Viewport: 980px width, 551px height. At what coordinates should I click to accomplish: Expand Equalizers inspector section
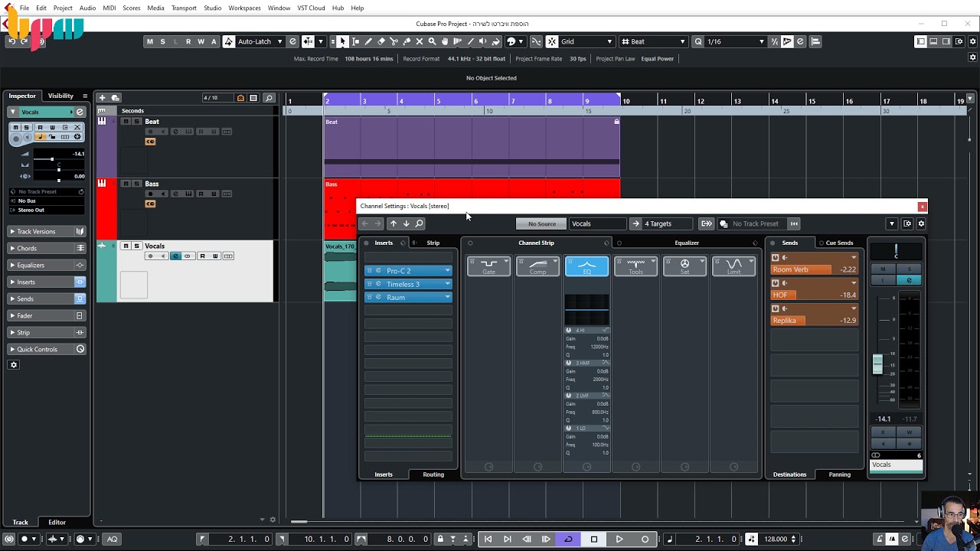[47, 265]
